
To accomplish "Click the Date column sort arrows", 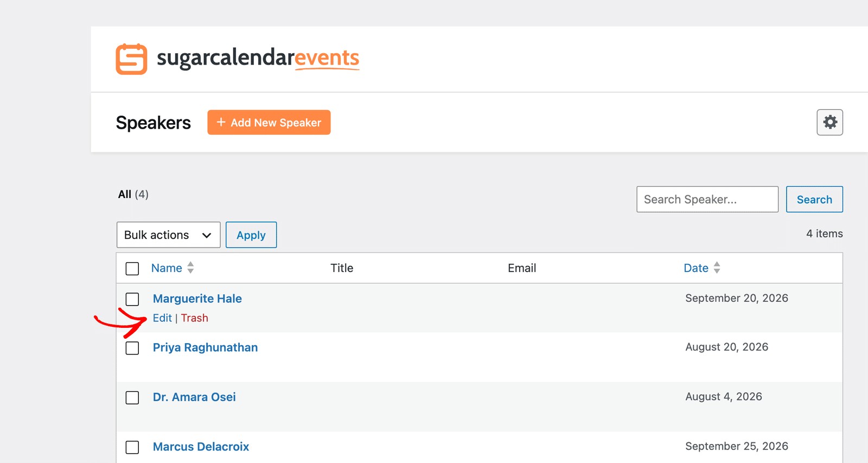I will (717, 268).
